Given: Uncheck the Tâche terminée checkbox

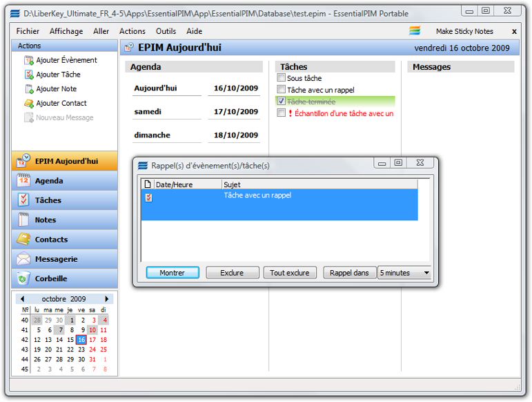Looking at the screenshot, I should (281, 101).
